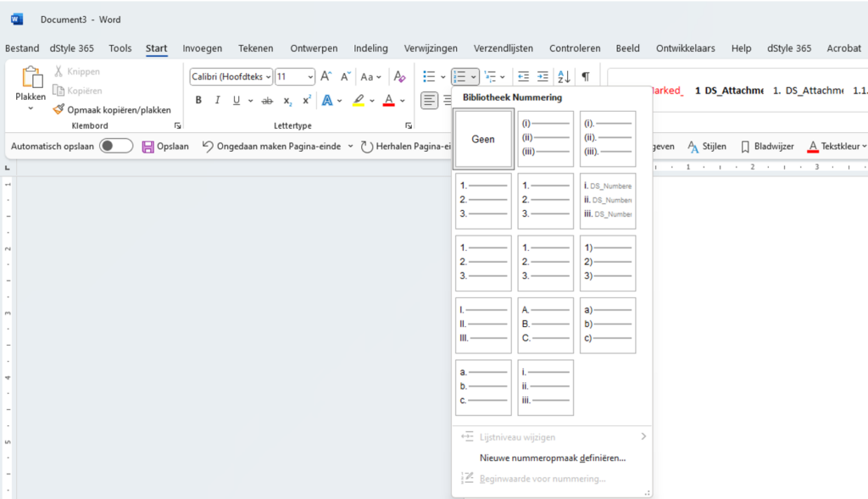Select i. DS_Numbered numbering format
The height and width of the screenshot is (499, 868).
click(x=608, y=201)
